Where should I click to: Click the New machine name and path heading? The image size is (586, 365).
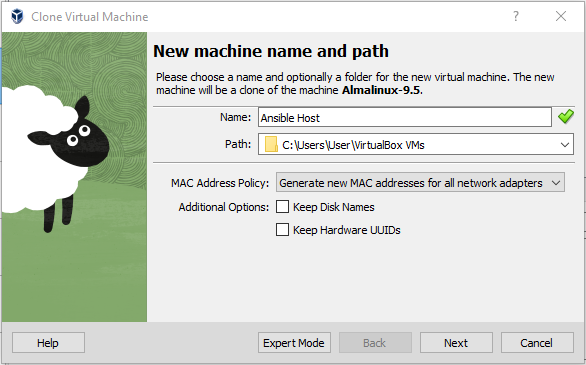[x=271, y=51]
